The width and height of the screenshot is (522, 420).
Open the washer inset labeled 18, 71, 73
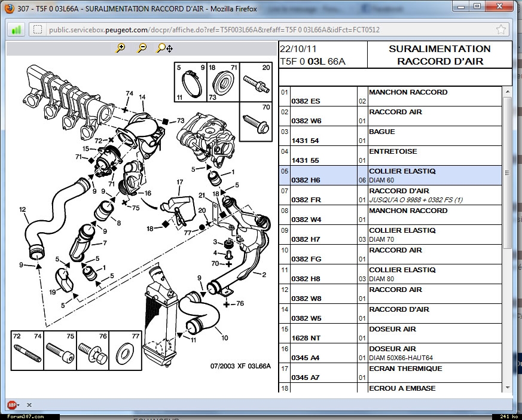pos(223,82)
